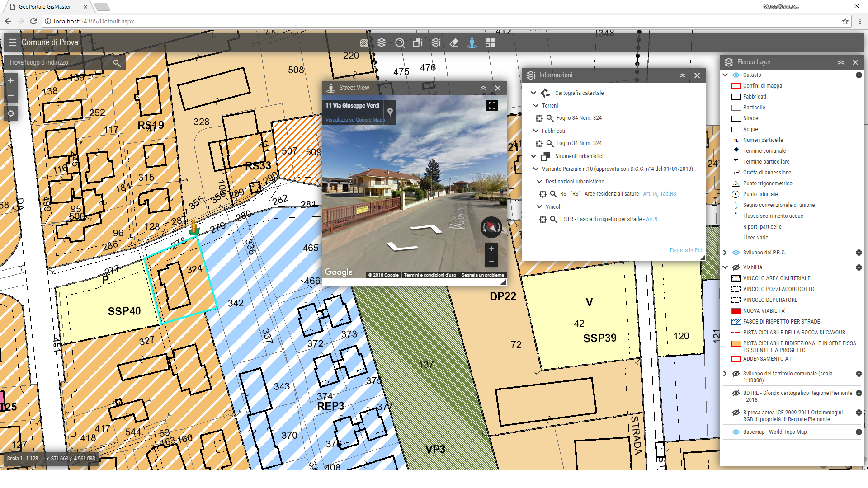The image size is (868, 488).
Task: Collapse Strumenti urbanistici section
Action: pos(533,156)
